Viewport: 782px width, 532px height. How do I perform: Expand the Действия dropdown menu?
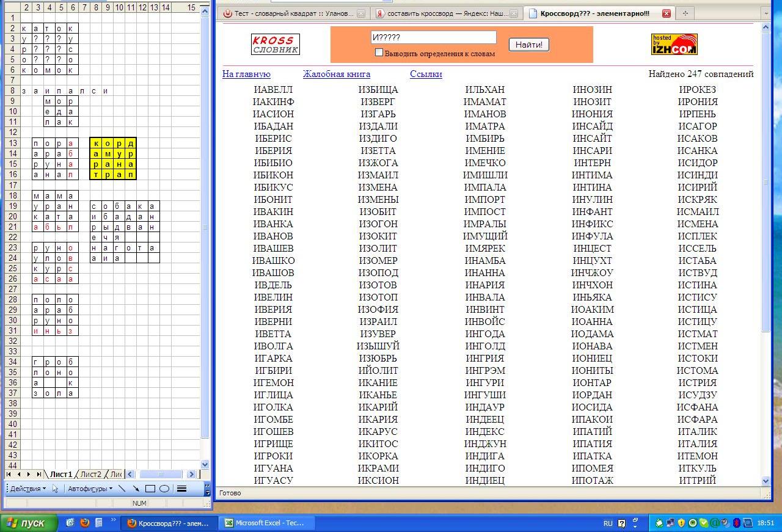click(28, 489)
